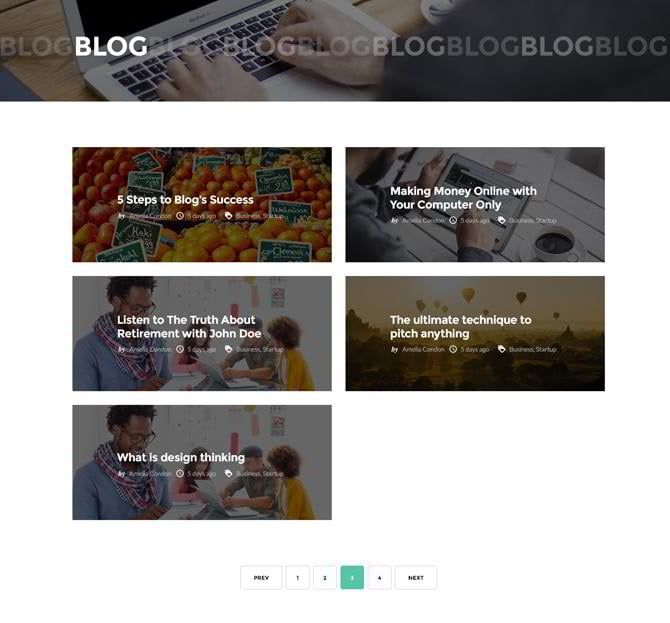This screenshot has height=623, width=670.
Task: Select pagination page 1
Action: point(297,578)
